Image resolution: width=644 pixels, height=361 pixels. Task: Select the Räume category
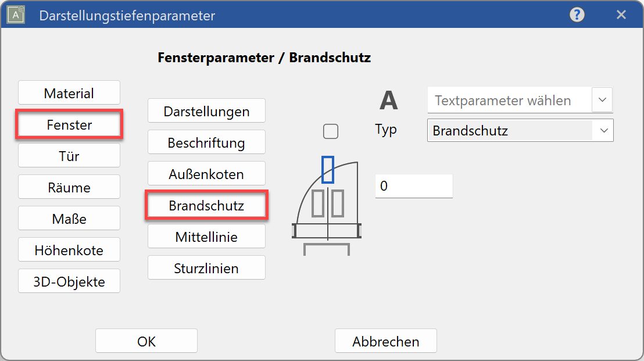coord(69,187)
